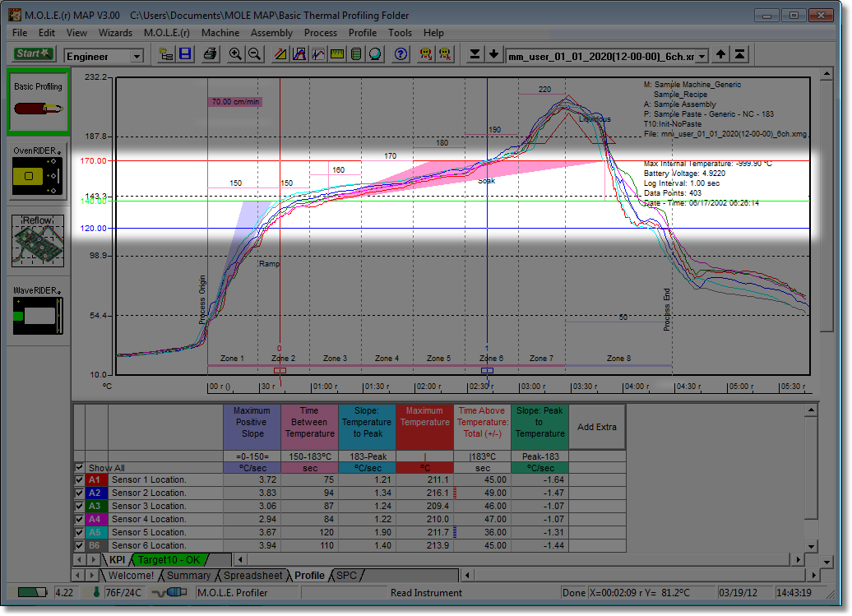The height and width of the screenshot is (616, 852).
Task: Click the A4 magenta channel color label
Action: click(95, 519)
